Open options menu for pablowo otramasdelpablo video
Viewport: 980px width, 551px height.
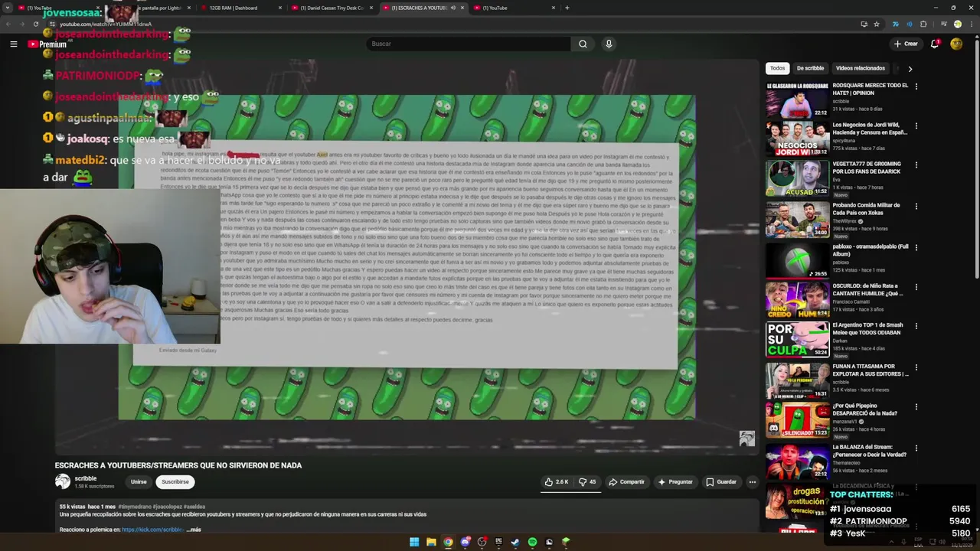tap(916, 247)
